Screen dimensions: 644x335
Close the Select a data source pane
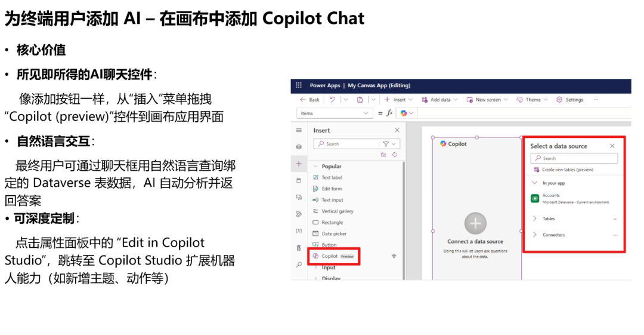[612, 146]
